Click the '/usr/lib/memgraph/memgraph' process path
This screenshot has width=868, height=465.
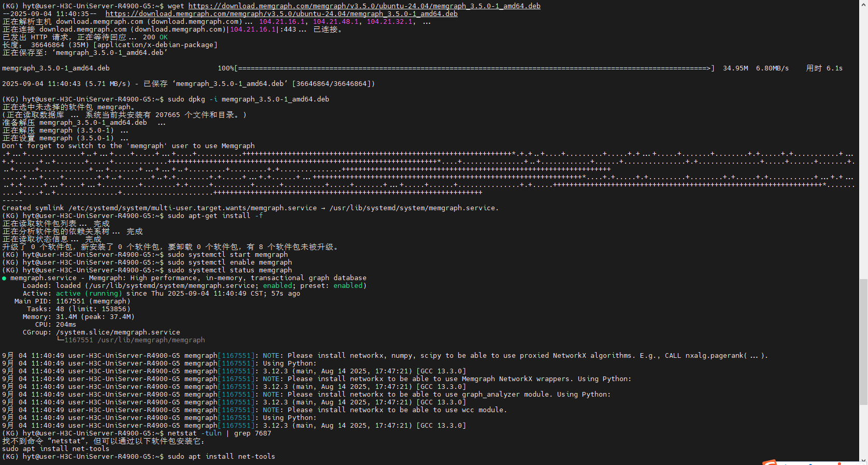151,340
